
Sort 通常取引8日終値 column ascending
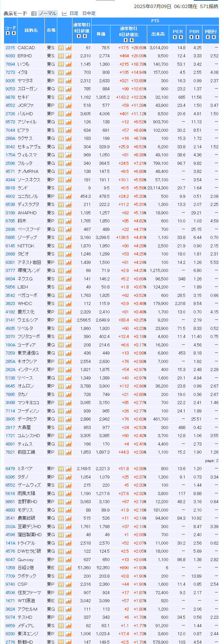click(79, 36)
